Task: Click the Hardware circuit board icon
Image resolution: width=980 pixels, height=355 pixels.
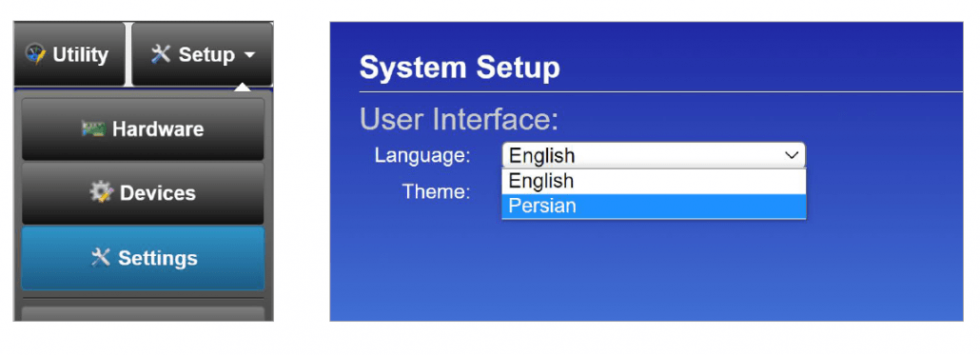Action: (x=93, y=128)
